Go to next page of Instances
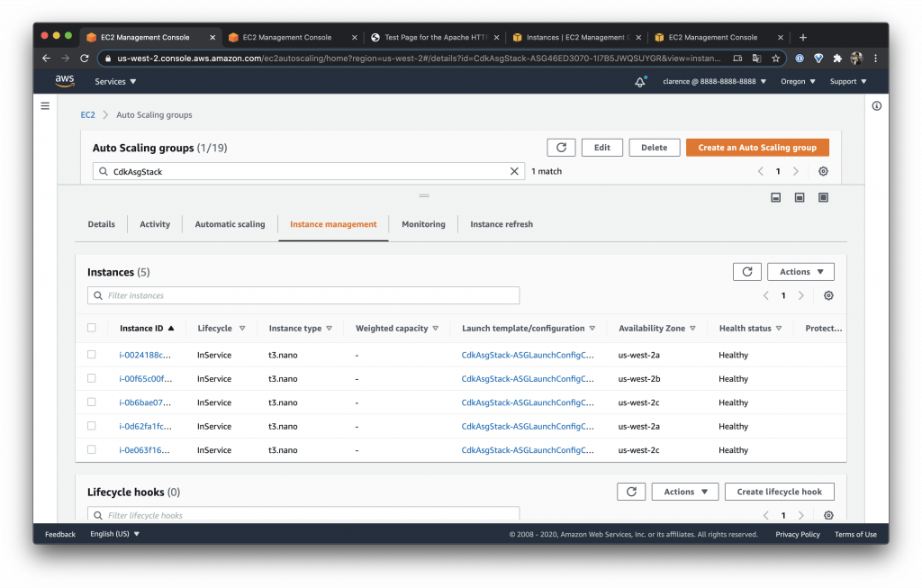The image size is (922, 588). (800, 295)
